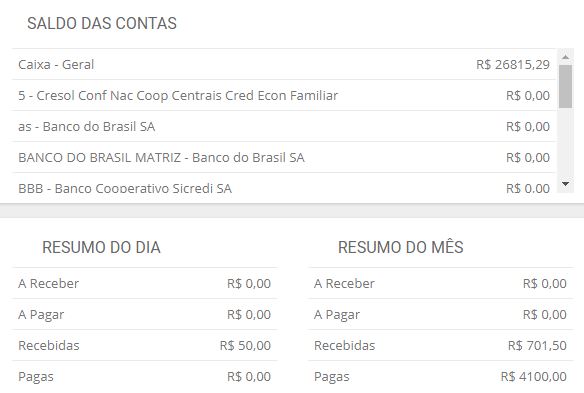
Task: Click the R$ 26815,29 balance value
Action: coord(512,65)
